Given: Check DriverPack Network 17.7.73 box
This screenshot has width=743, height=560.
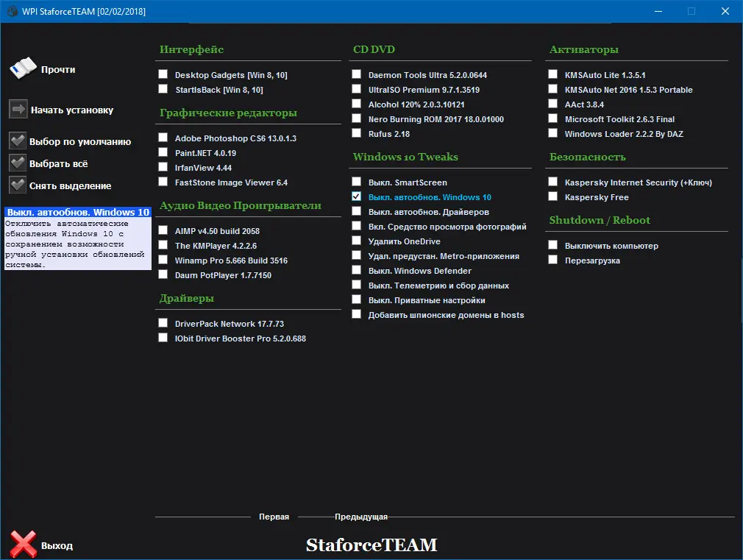Looking at the screenshot, I should 163,322.
